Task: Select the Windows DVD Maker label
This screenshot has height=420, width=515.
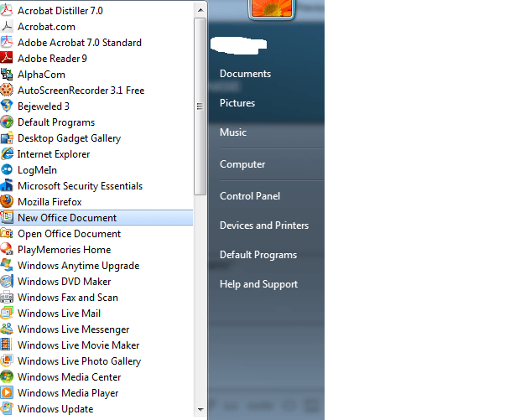Action: click(x=64, y=281)
